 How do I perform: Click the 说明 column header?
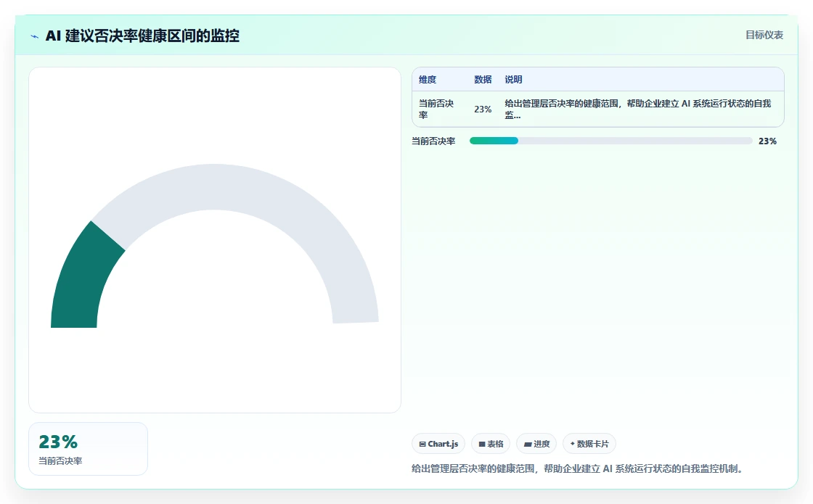(513, 79)
